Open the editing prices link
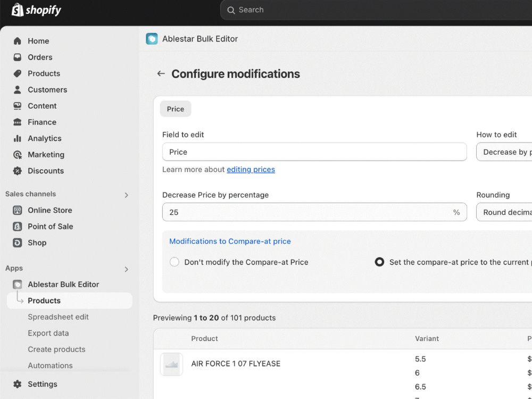 [251, 169]
